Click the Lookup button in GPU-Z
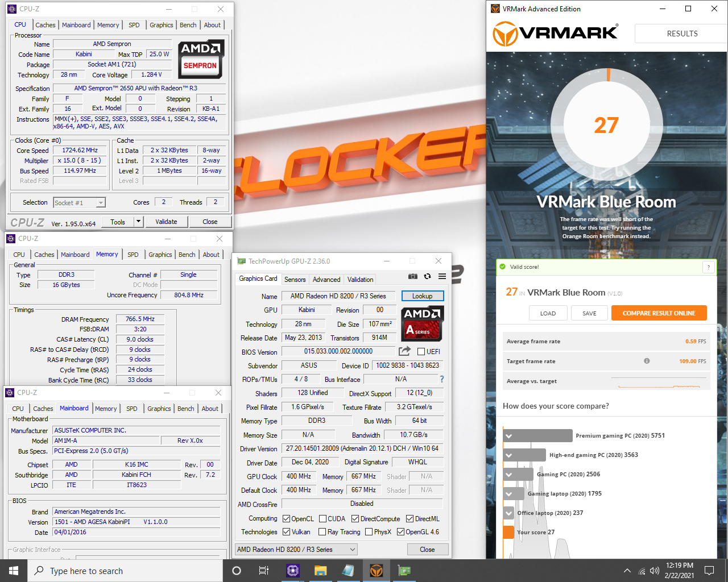Viewport: 728px width, 582px height. coord(423,296)
